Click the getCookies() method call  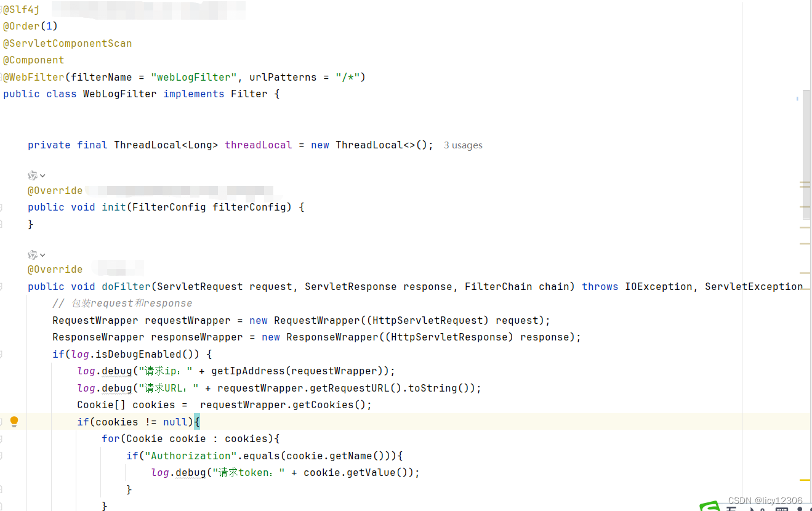[329, 405]
